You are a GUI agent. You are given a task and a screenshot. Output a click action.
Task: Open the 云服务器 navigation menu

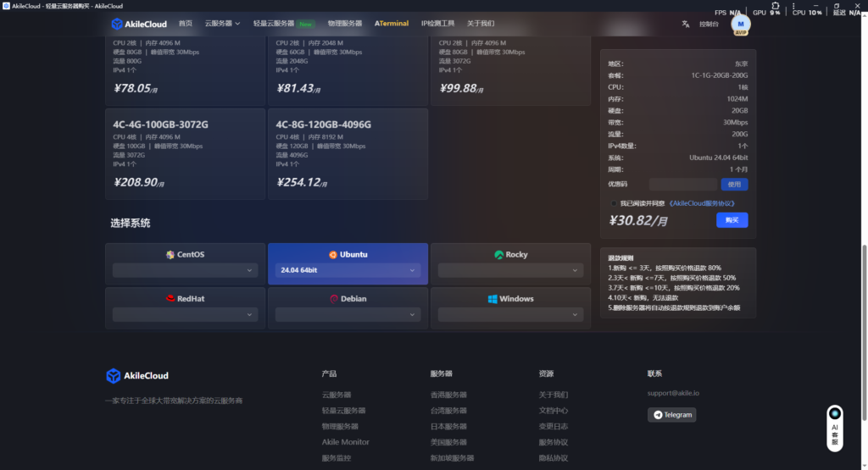tap(222, 24)
